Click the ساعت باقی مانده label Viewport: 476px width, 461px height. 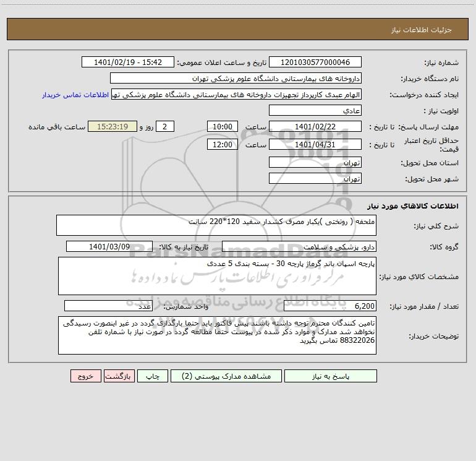57,127
